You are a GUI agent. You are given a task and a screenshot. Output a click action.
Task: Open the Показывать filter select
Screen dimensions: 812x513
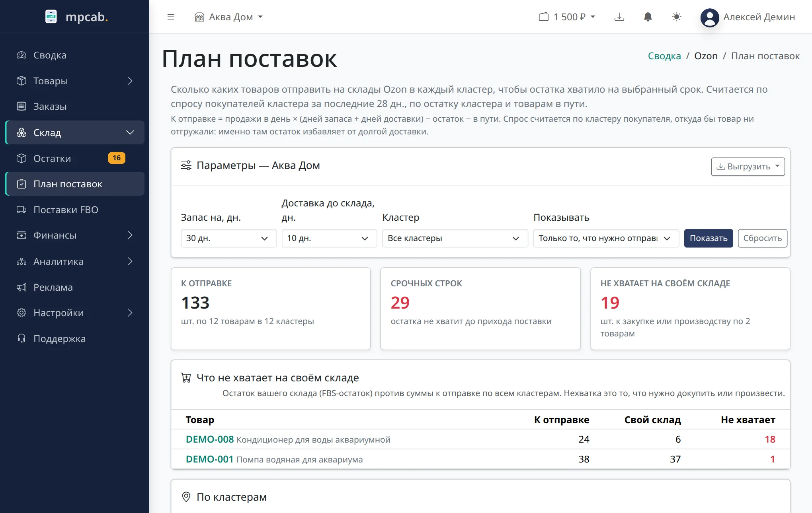coord(606,238)
